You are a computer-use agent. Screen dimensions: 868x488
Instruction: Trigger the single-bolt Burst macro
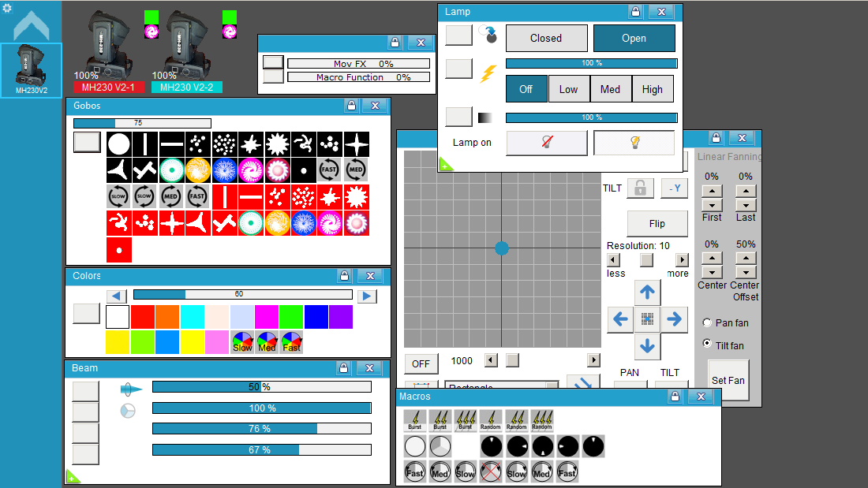click(x=414, y=420)
